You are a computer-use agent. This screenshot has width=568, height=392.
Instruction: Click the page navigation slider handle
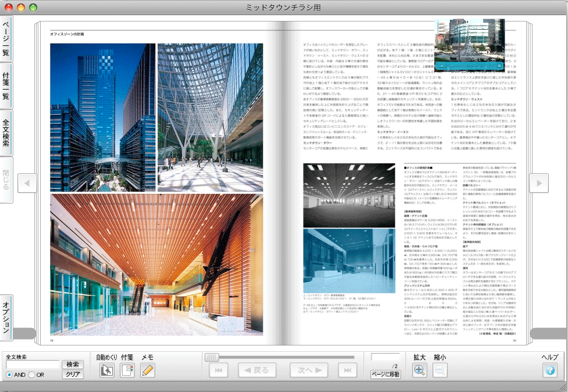click(x=212, y=357)
